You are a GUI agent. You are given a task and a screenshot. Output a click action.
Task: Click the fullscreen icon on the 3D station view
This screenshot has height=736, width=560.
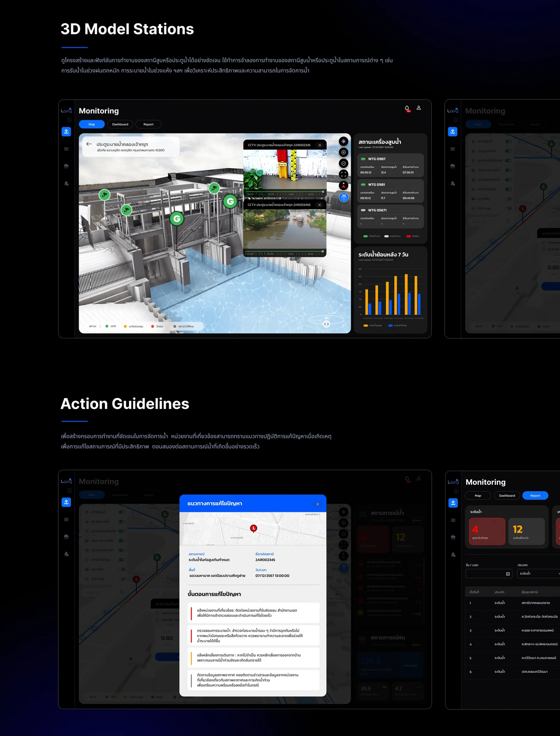point(343,174)
